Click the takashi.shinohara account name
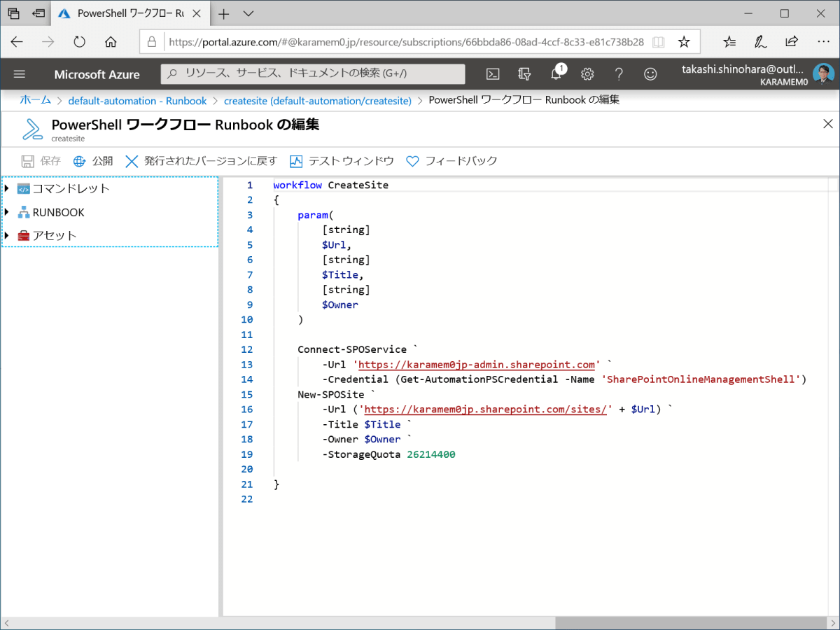 [743, 69]
